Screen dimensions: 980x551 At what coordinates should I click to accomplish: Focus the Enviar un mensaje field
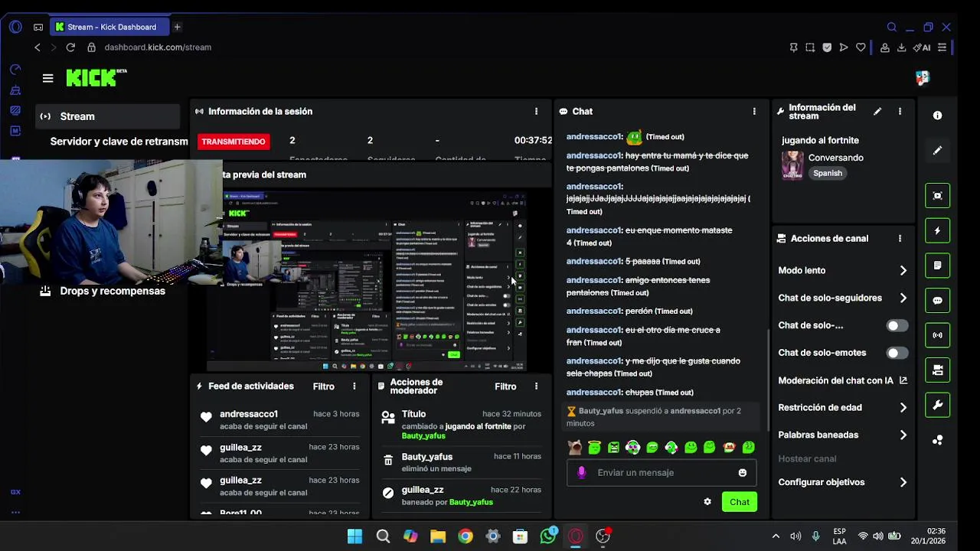tap(661, 473)
